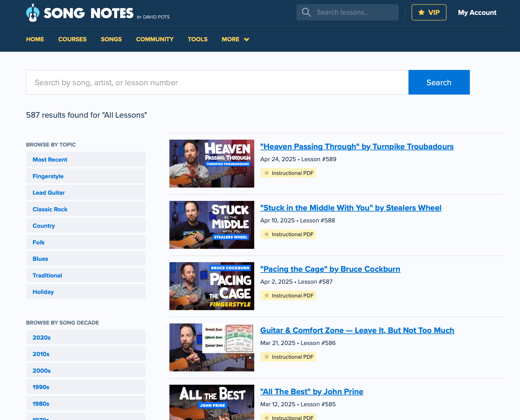Viewport: 520px width, 420px height.
Task: Click Instructional PDF badge for Lesson #588
Action: coord(288,234)
